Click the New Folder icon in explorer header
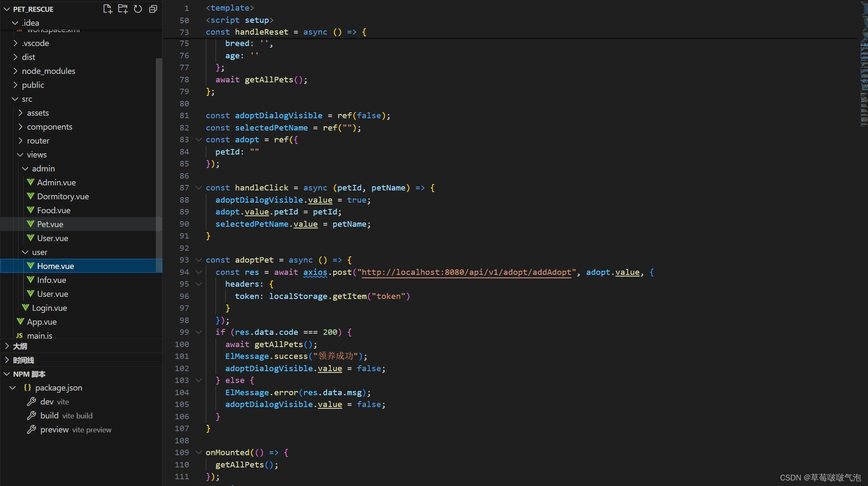868x486 pixels. pos(122,9)
